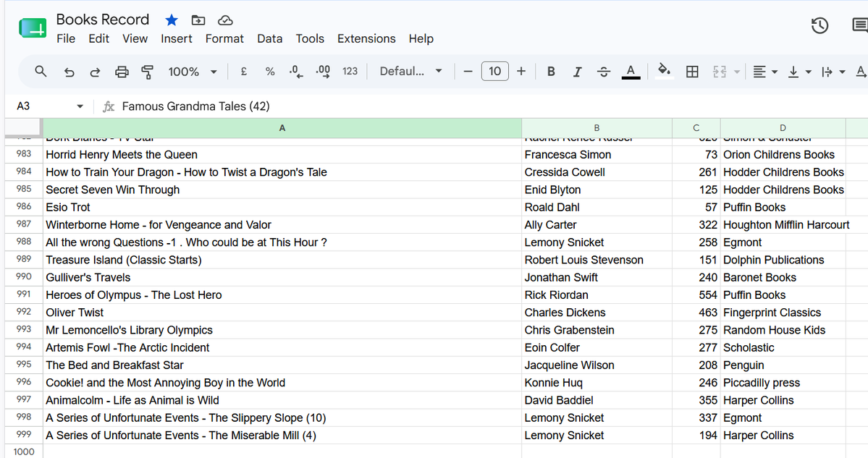Activate the paint format tool

coord(147,72)
